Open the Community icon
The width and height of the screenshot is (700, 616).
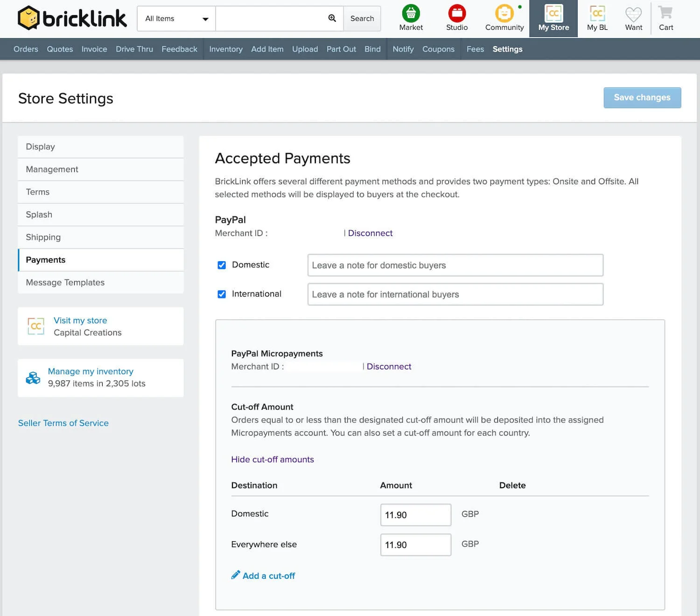[504, 18]
